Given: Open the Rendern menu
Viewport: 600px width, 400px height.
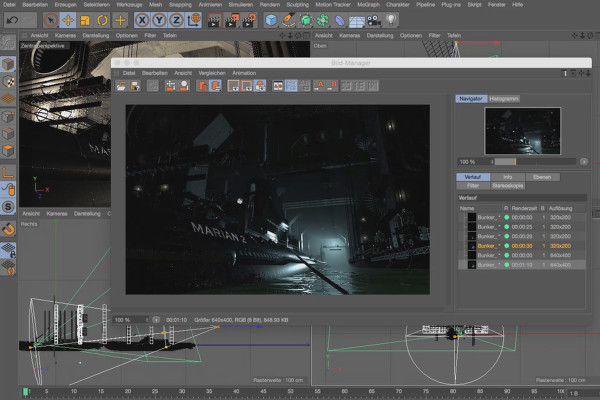Looking at the screenshot, I should click(x=270, y=5).
